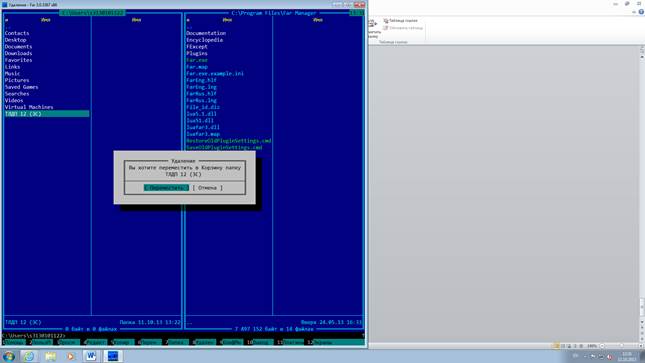
Task: Select SaveOldPluginSettings.cmd file
Action: (224, 147)
